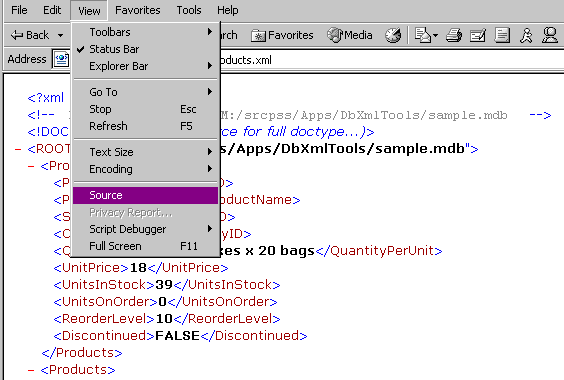The width and height of the screenshot is (564, 380).
Task: Click the Discuss document icon
Action: click(502, 35)
